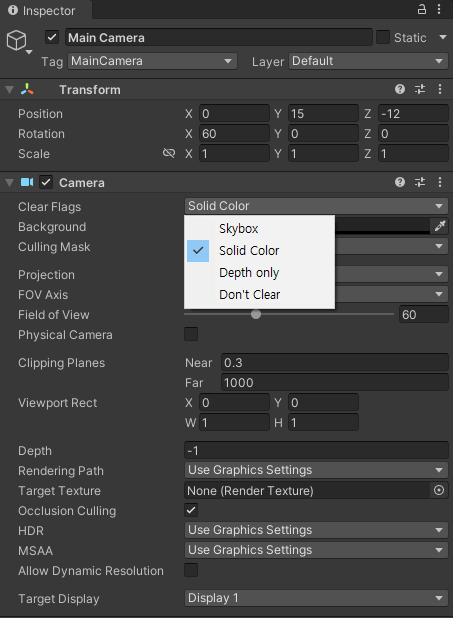Click the Inspector info icon

pos(13,10)
